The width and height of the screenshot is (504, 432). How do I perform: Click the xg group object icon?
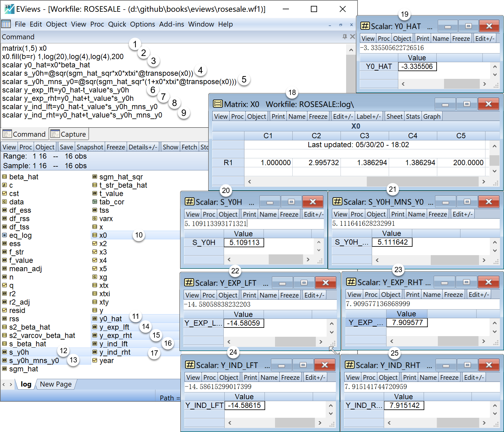coord(95,277)
